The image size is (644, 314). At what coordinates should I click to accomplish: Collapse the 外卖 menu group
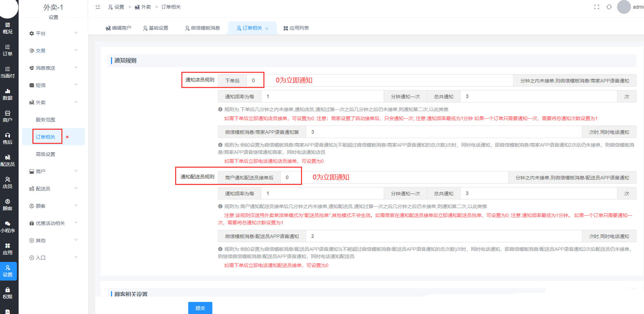pyautogui.click(x=53, y=102)
